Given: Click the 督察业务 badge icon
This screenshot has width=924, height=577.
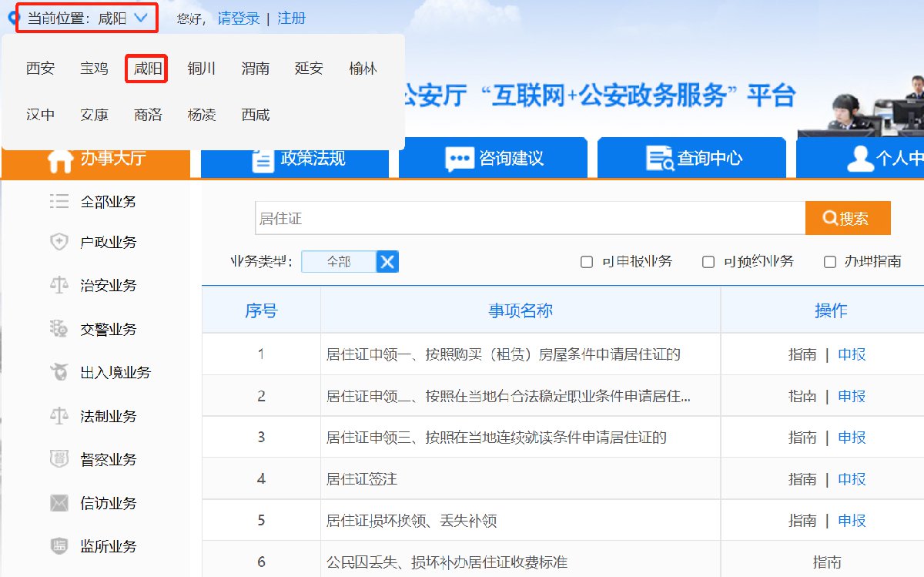Looking at the screenshot, I should point(59,460).
